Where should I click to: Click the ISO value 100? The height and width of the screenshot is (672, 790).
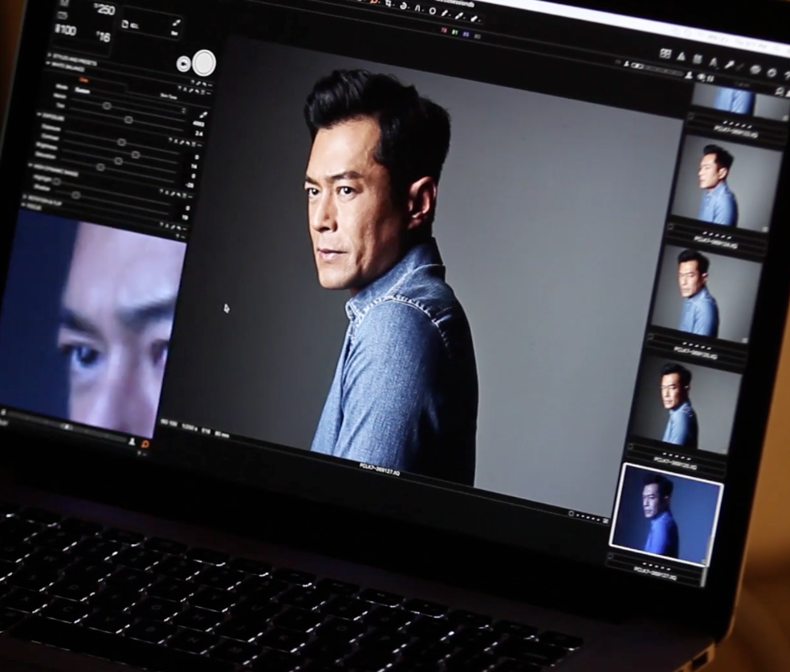pos(65,31)
